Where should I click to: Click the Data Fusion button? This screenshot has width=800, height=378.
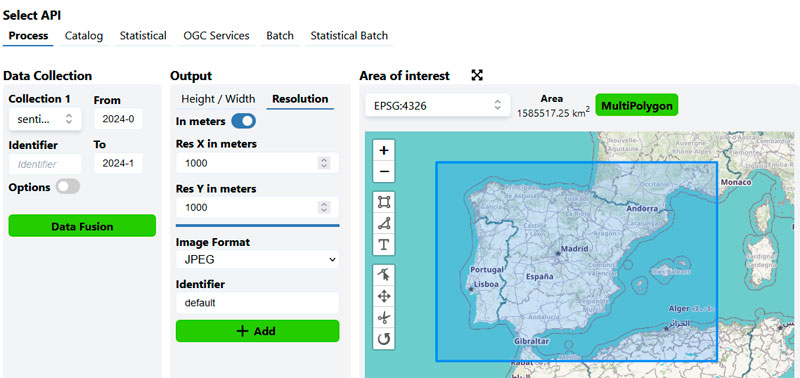coord(82,226)
